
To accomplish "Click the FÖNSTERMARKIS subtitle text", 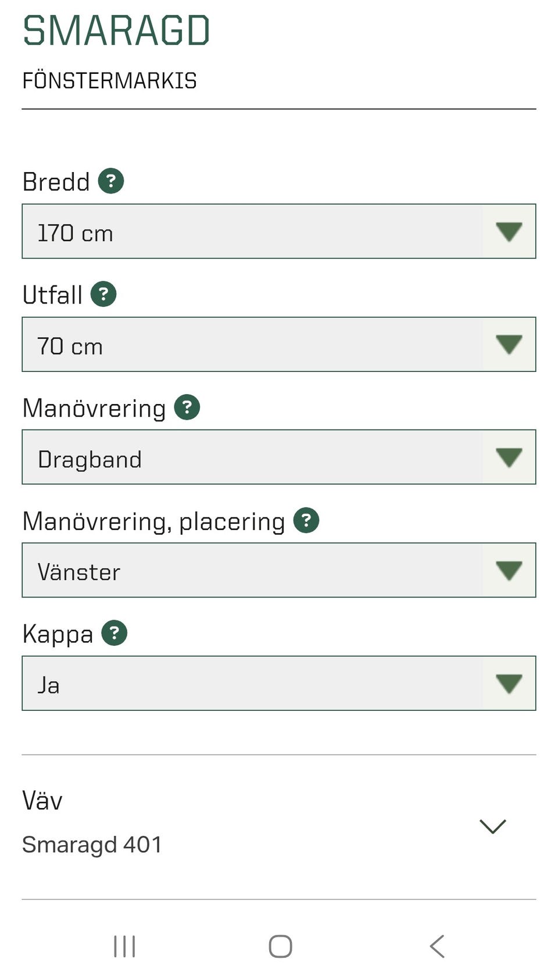I will pos(109,81).
